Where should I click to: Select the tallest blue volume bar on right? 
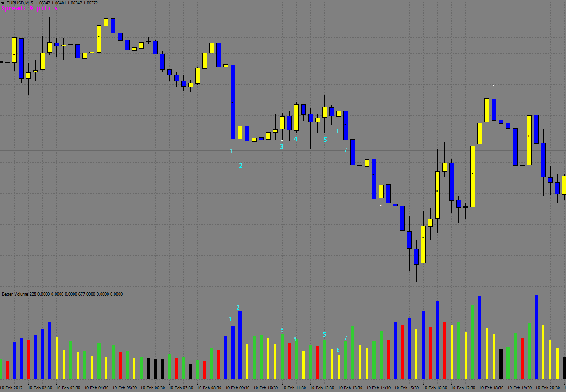536,337
